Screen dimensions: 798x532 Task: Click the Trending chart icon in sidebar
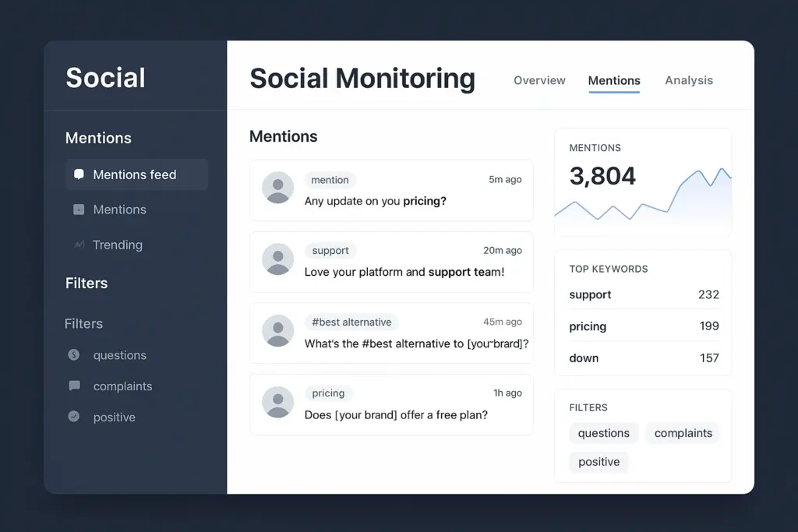(79, 245)
